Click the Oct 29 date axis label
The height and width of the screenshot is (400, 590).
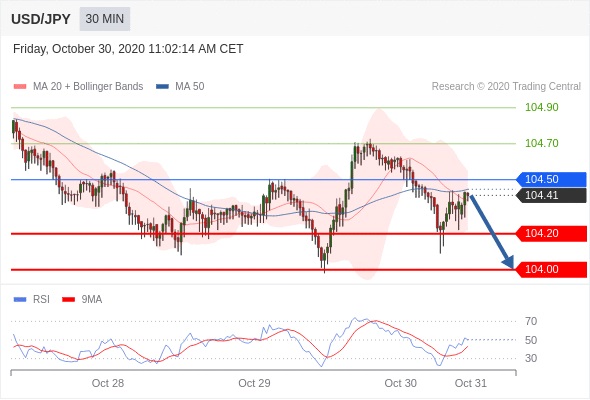[x=254, y=383]
